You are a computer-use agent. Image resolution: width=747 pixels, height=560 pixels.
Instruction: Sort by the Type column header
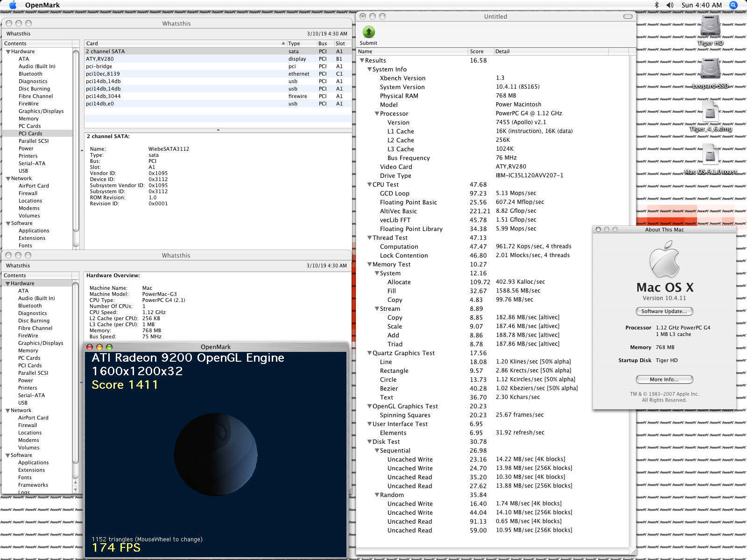click(x=302, y=43)
